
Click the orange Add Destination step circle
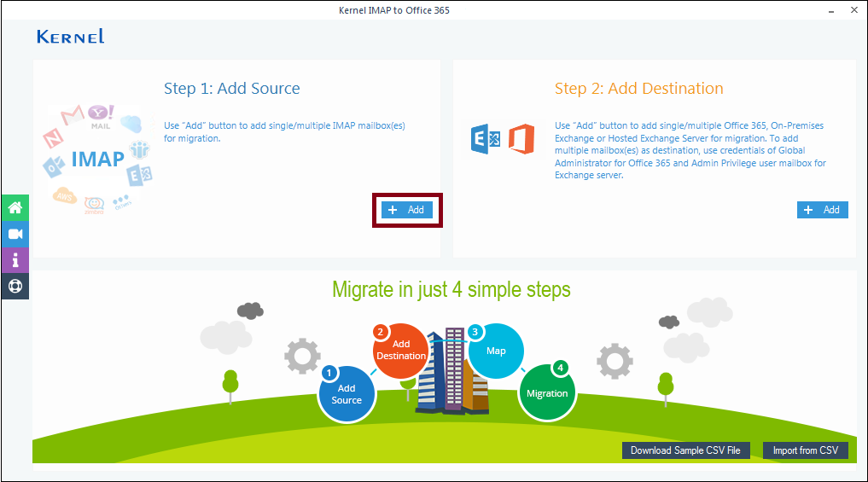click(x=401, y=351)
